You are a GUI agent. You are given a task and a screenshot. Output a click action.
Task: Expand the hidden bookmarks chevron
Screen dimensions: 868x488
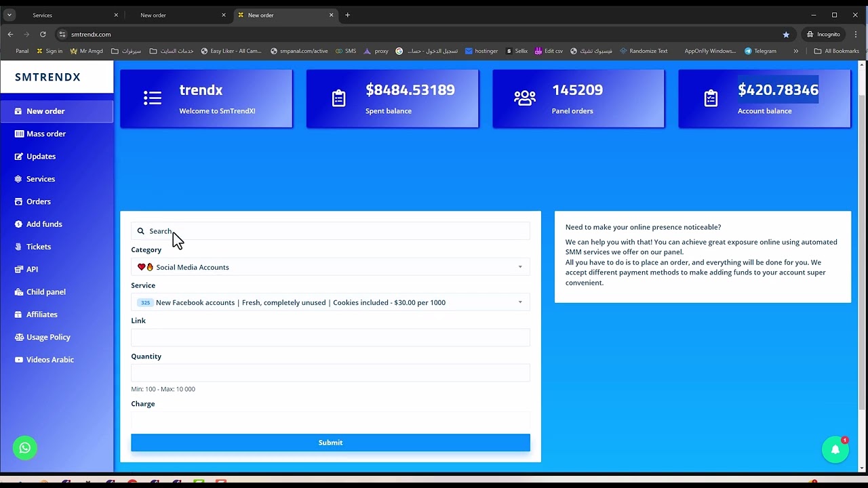(796, 51)
